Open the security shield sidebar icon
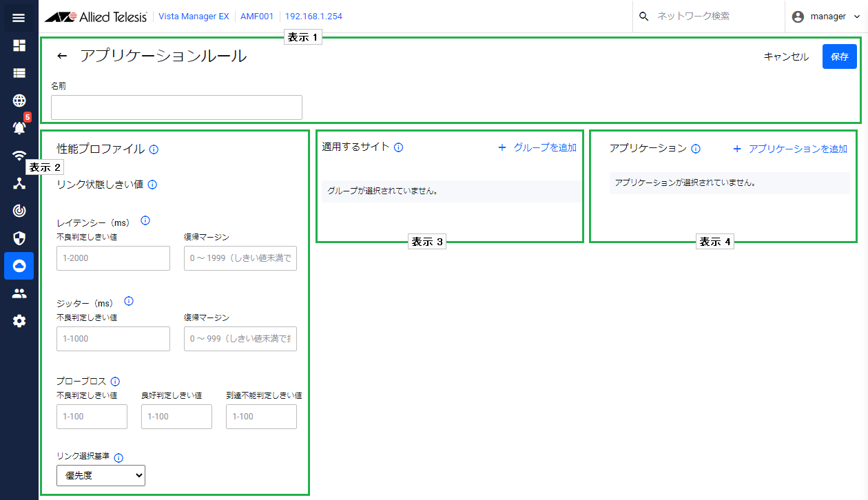 coord(19,238)
